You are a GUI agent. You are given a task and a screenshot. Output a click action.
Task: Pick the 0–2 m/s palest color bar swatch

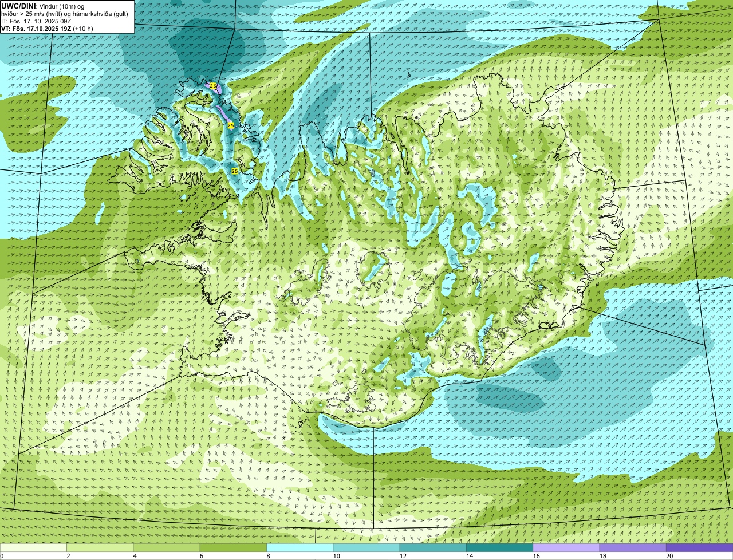(33, 547)
